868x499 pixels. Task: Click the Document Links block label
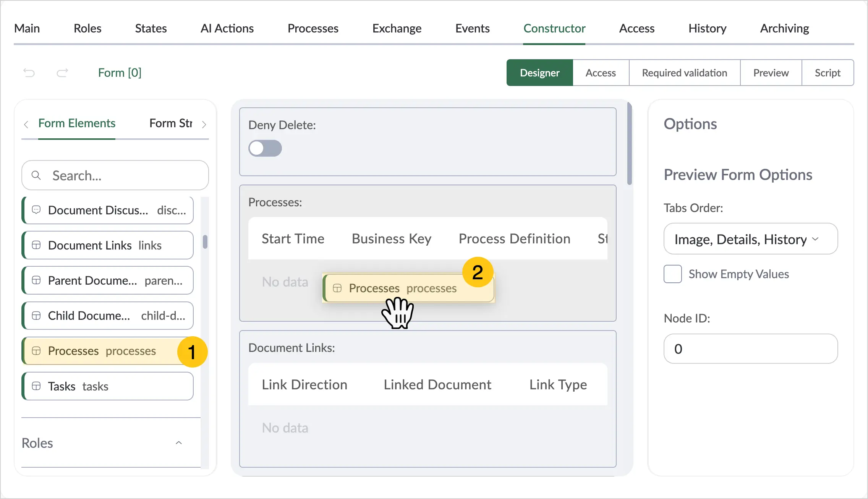[x=291, y=348]
